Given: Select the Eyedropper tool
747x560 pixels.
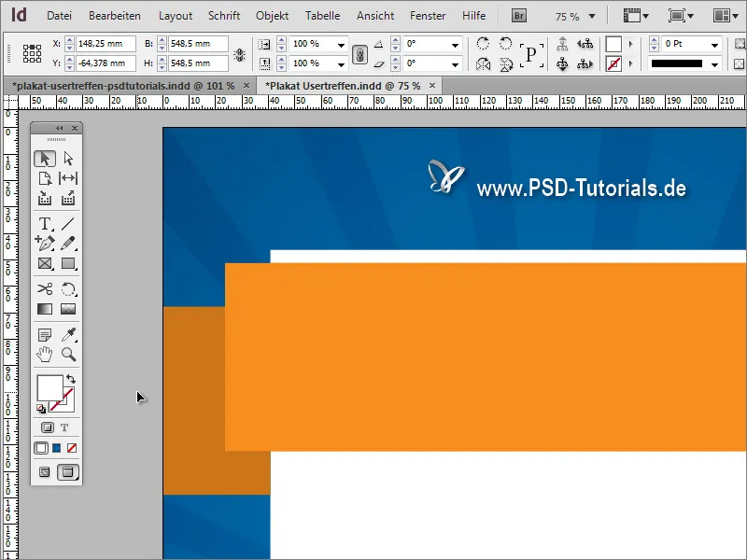Looking at the screenshot, I should click(68, 335).
